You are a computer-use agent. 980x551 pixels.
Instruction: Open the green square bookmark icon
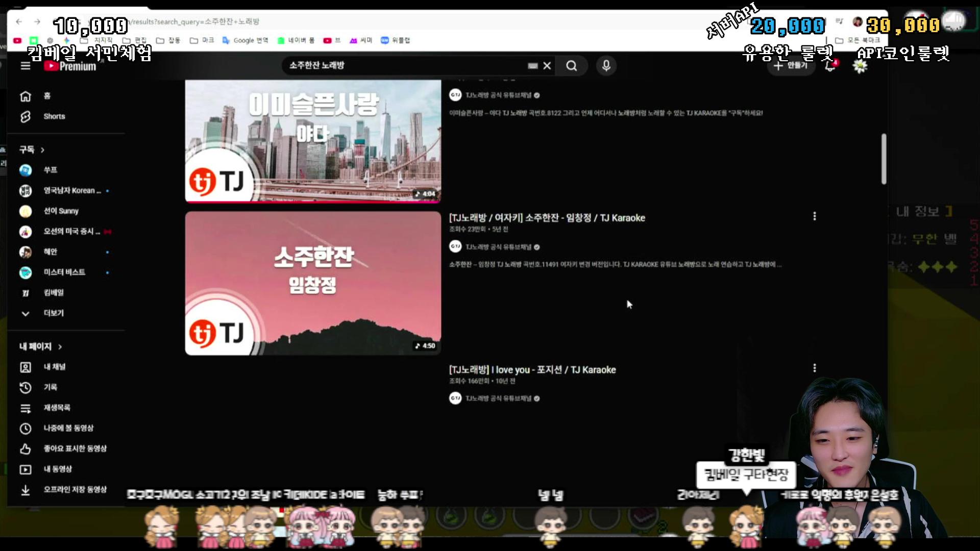[x=34, y=40]
